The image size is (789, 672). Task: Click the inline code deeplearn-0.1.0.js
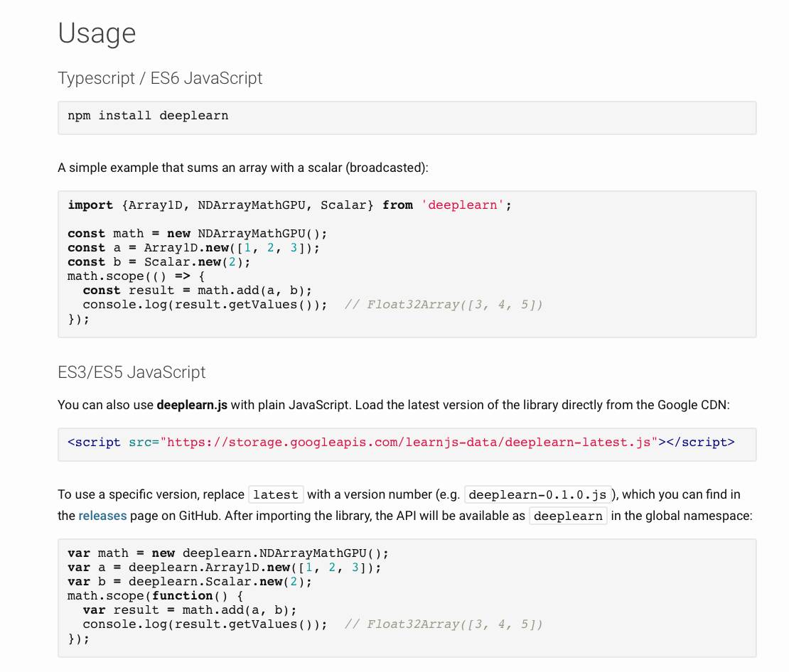pos(537,495)
